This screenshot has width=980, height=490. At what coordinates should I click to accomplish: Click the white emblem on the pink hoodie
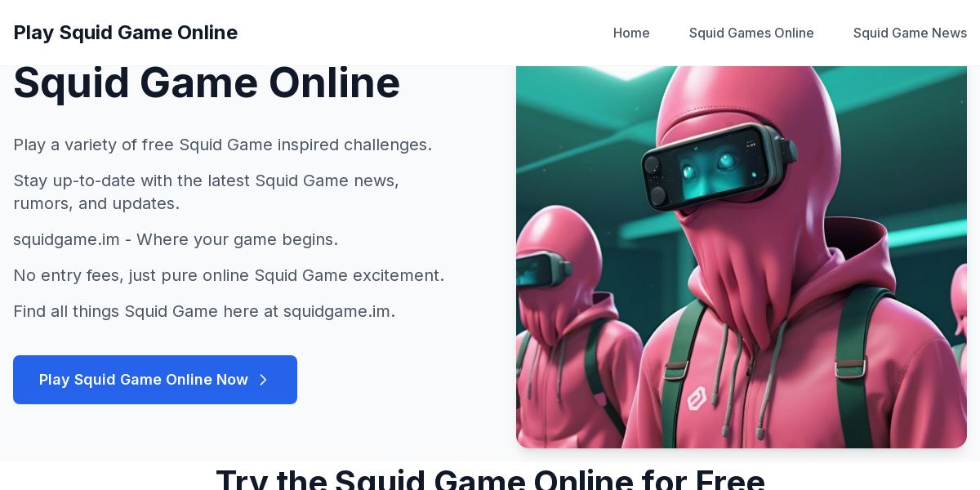696,398
